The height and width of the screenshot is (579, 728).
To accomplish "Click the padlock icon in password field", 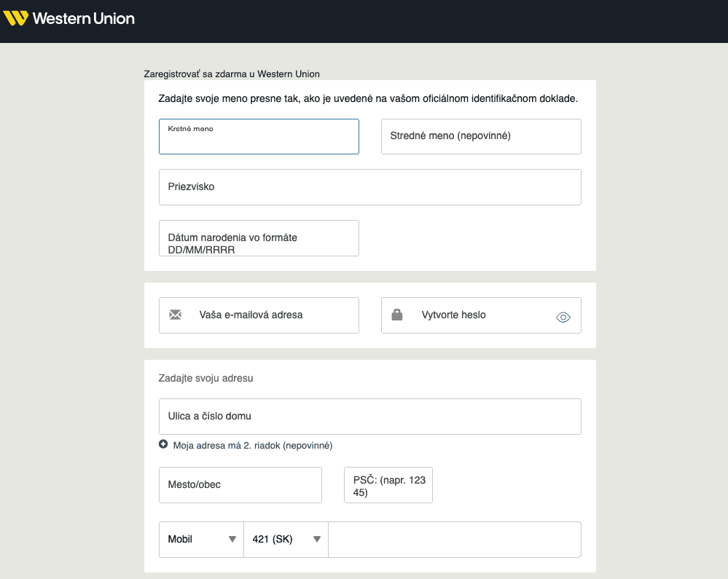I will (x=397, y=315).
